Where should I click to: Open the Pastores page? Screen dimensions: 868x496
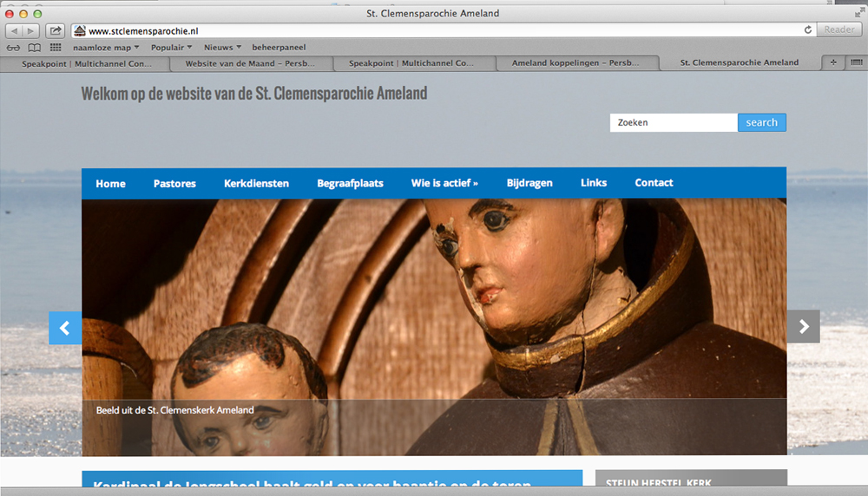click(174, 184)
